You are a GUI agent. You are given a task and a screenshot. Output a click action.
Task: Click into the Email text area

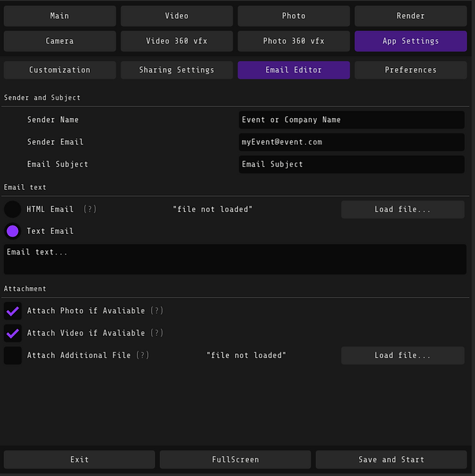[x=235, y=260]
